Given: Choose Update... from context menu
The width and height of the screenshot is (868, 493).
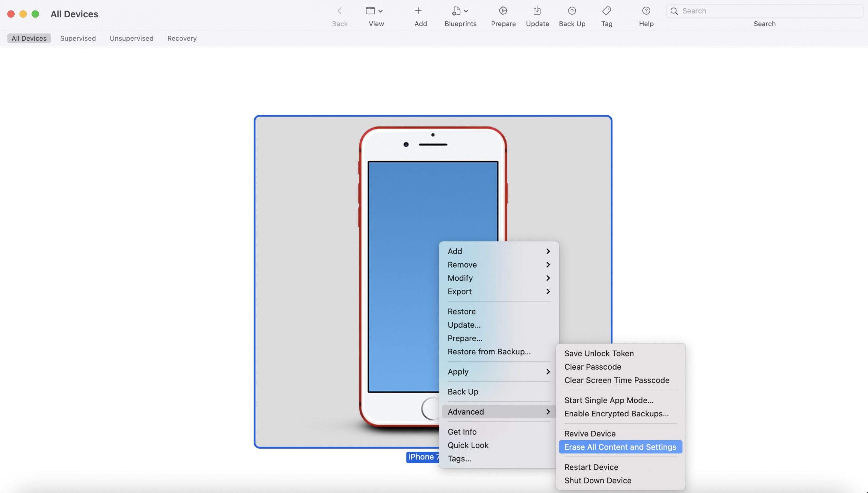Looking at the screenshot, I should pyautogui.click(x=499, y=325).
